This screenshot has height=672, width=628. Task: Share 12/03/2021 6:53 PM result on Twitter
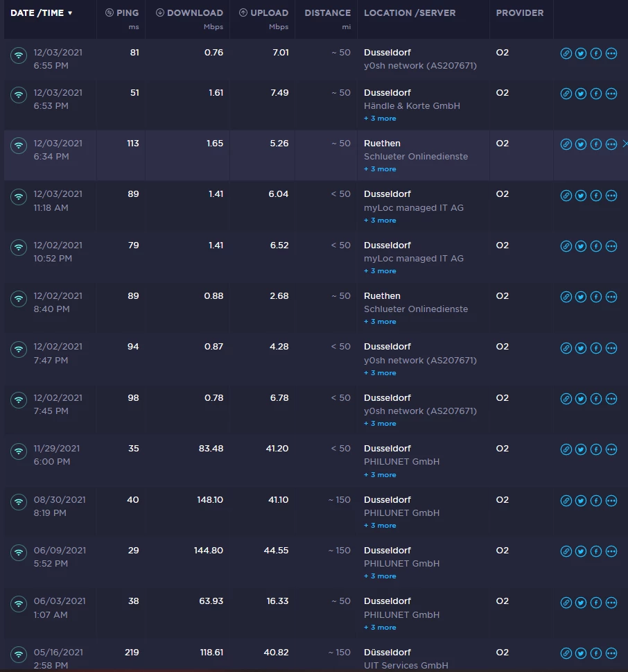click(581, 94)
